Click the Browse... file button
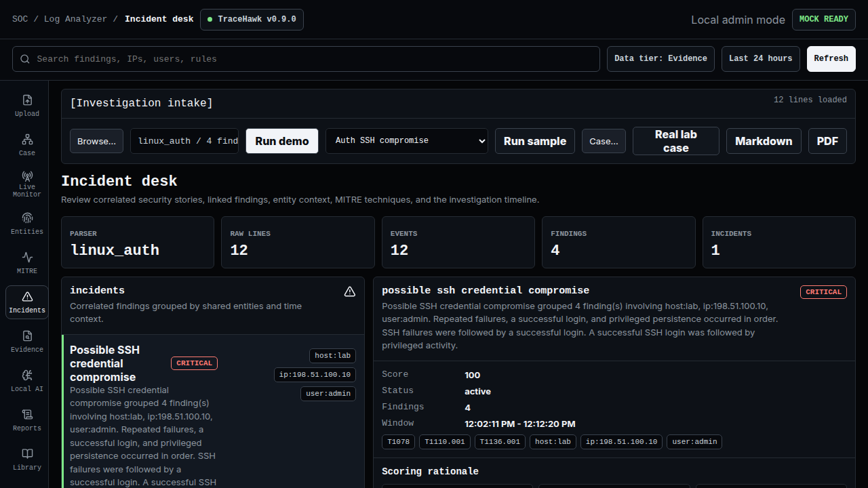 click(x=96, y=141)
